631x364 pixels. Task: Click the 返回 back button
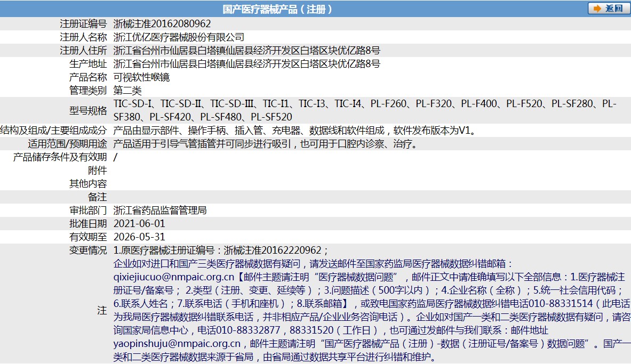(x=609, y=9)
